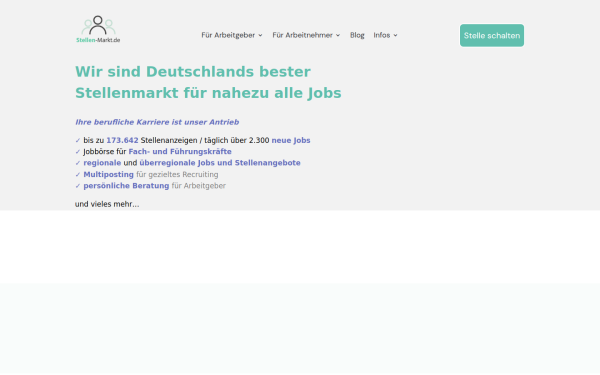Click überregionale Jobs und Stellenangebote text
The width and height of the screenshot is (600, 375).
[220, 163]
